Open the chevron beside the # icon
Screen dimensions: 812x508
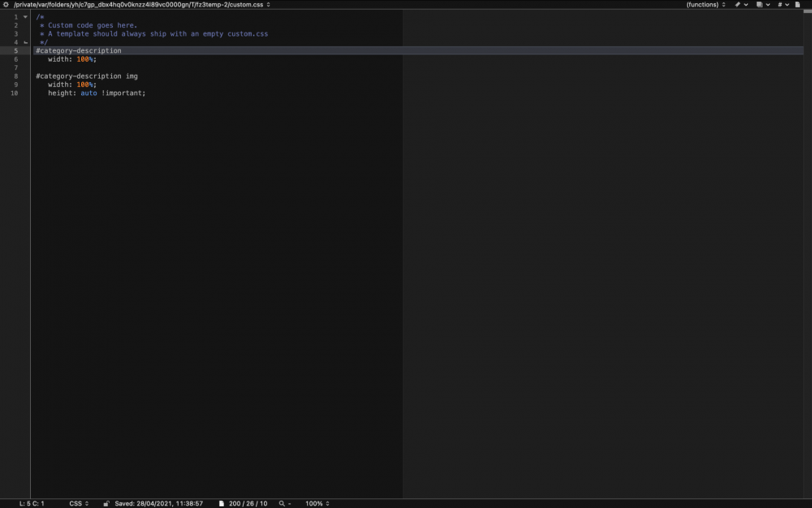[788, 4]
